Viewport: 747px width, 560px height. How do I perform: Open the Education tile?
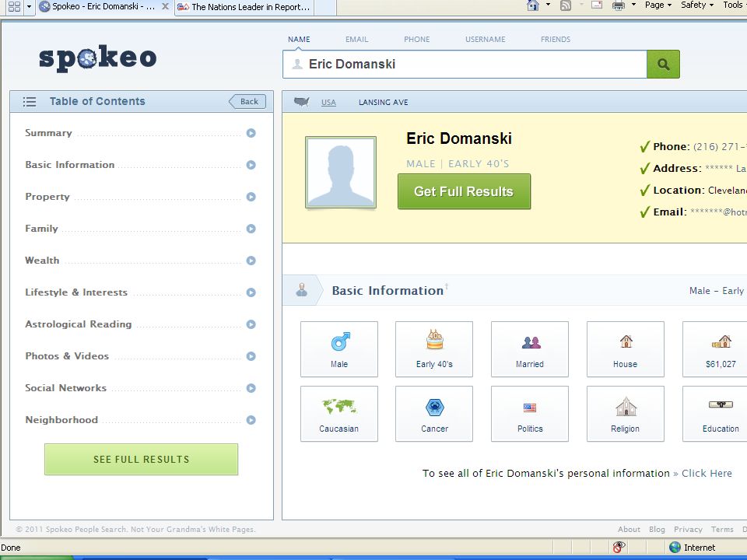[715, 414]
